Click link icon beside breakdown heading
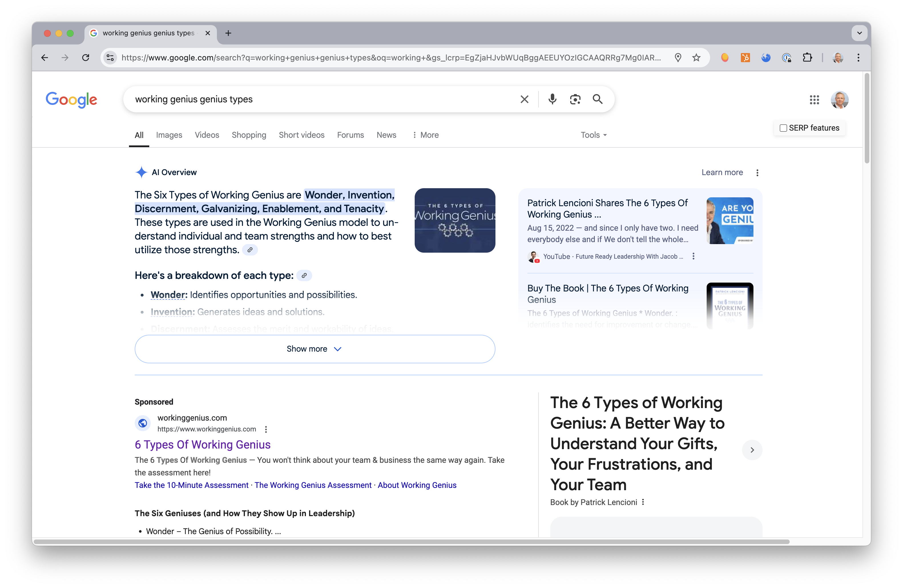This screenshot has height=588, width=903. tap(304, 276)
